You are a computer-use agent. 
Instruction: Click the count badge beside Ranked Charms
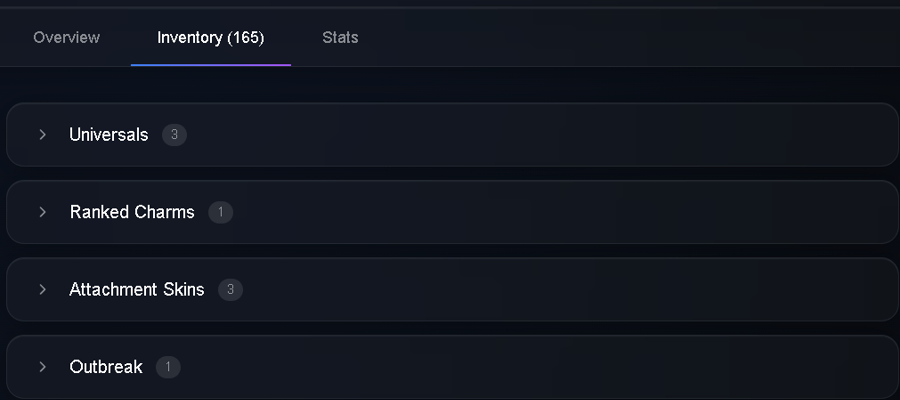pos(220,212)
